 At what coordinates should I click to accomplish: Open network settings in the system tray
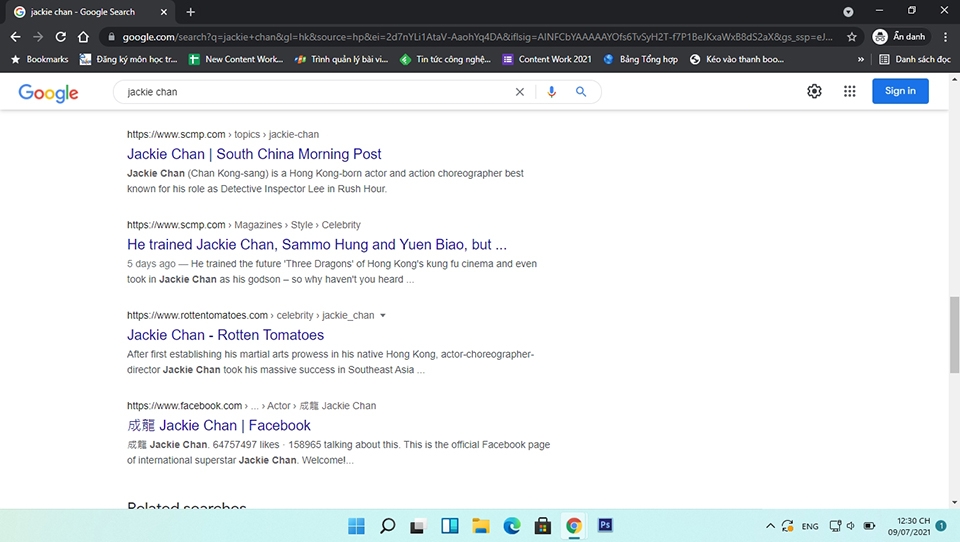coord(835,526)
